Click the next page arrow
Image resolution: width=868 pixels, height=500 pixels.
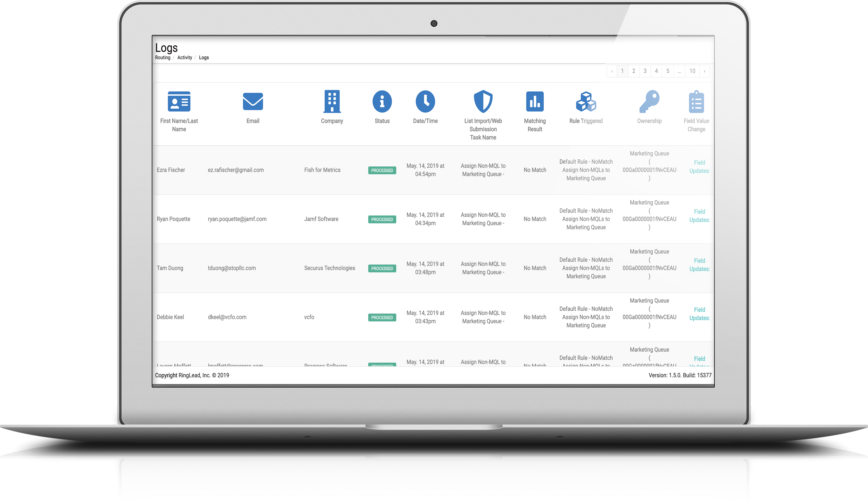[x=704, y=71]
